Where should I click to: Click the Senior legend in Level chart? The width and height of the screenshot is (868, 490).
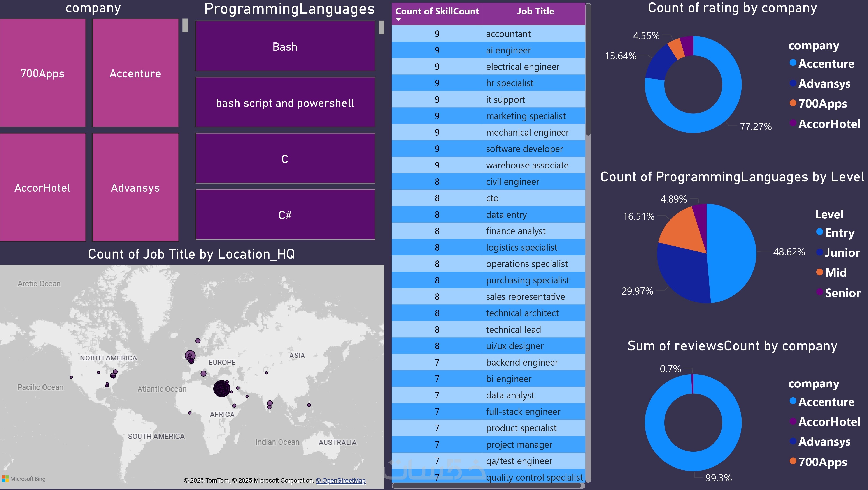click(x=838, y=293)
